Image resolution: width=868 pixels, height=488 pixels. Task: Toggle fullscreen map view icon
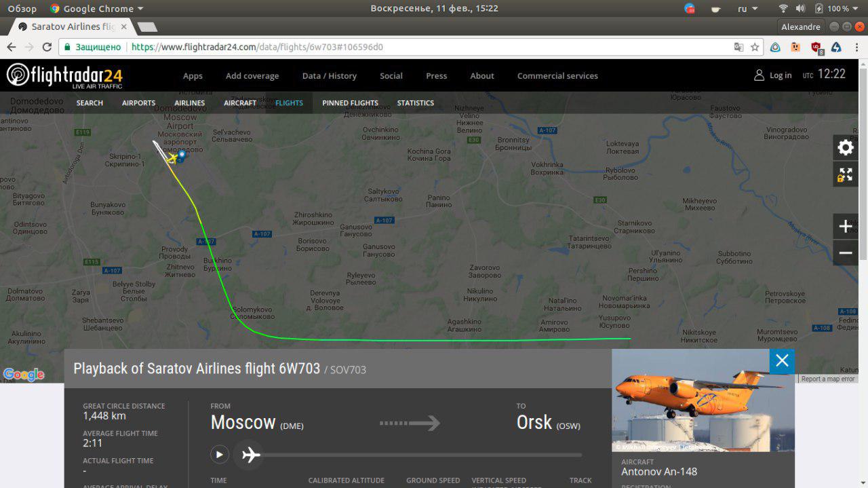[x=845, y=174]
